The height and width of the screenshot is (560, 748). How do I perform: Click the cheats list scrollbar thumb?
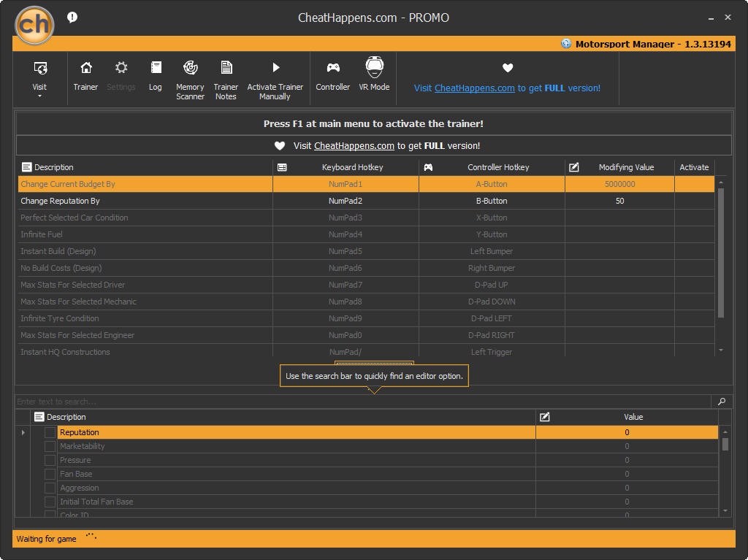tap(721, 253)
